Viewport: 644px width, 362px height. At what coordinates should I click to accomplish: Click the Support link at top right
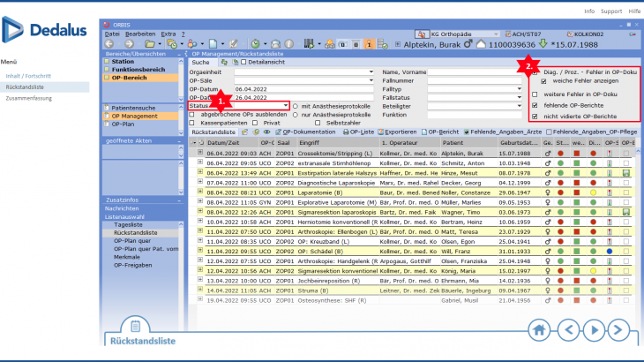click(610, 11)
